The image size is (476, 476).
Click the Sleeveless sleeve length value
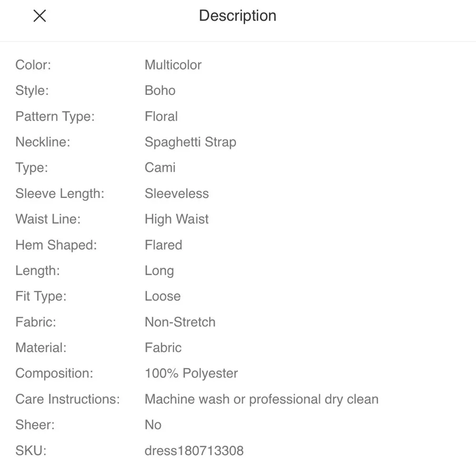[x=177, y=193]
